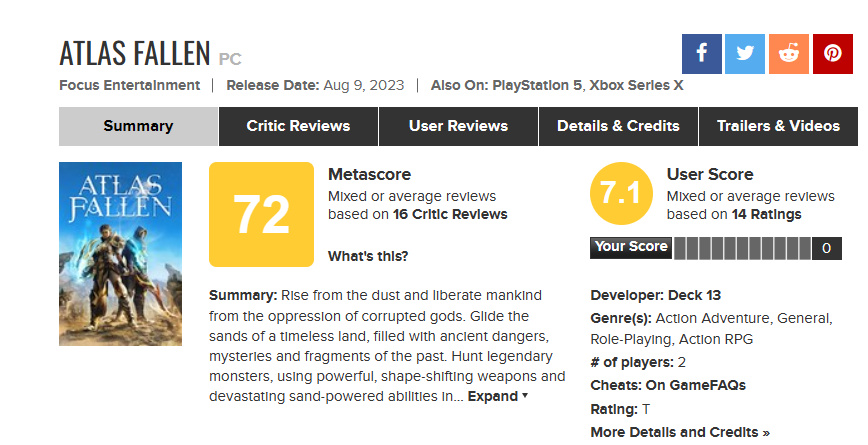View the Trailers & Videos tab
This screenshot has height=445, width=868.
(778, 126)
